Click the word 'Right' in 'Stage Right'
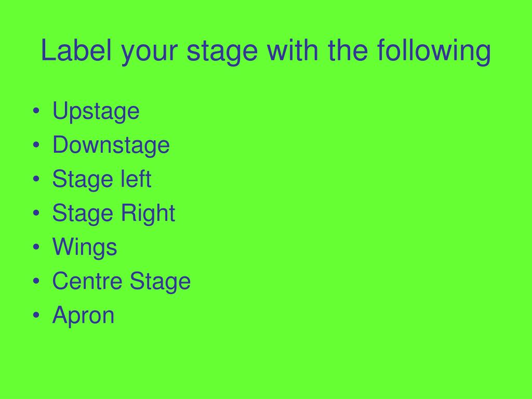This screenshot has height=399, width=532. pos(148,213)
